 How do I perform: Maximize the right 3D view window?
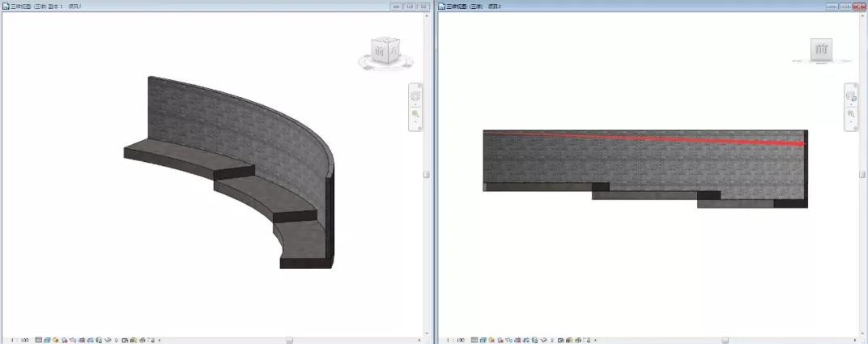pyautogui.click(x=846, y=6)
